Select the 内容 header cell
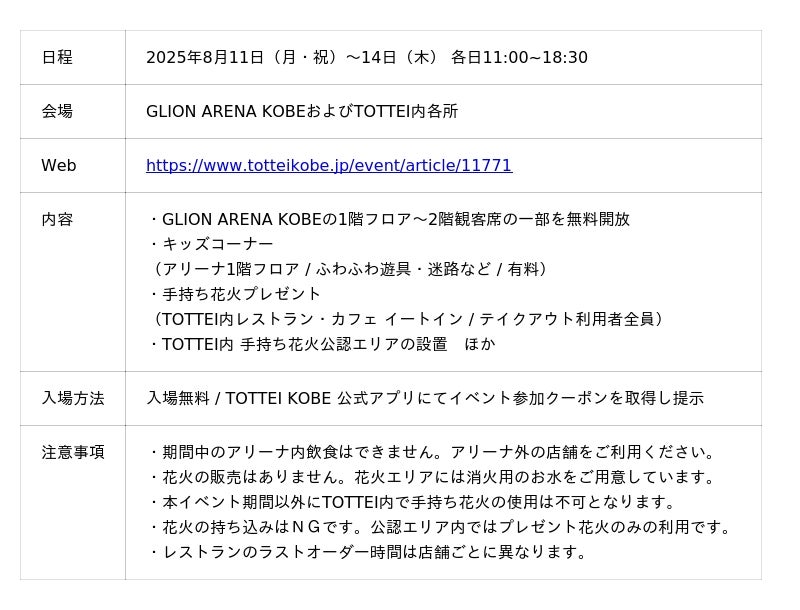This screenshot has width=800, height=610. tap(57, 219)
